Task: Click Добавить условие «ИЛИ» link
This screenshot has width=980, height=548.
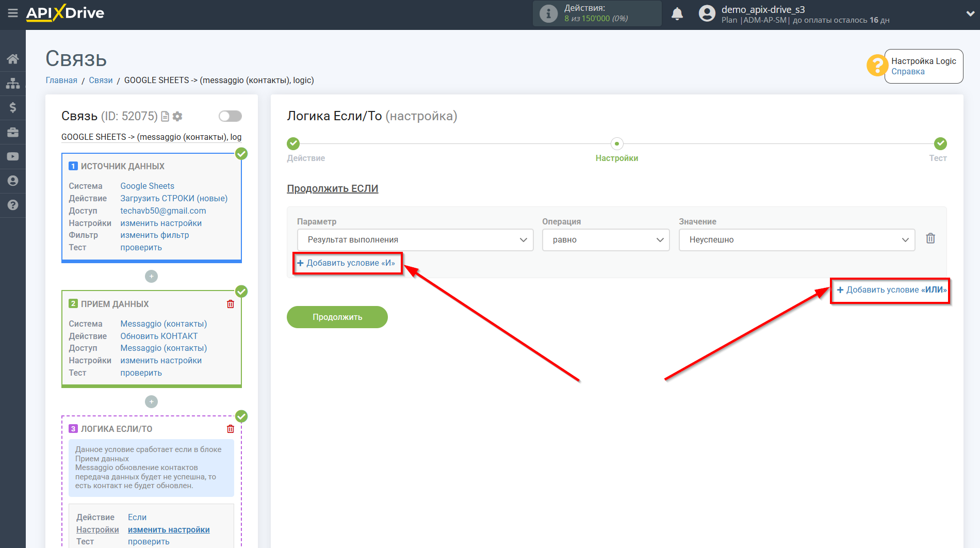Action: [x=891, y=290]
